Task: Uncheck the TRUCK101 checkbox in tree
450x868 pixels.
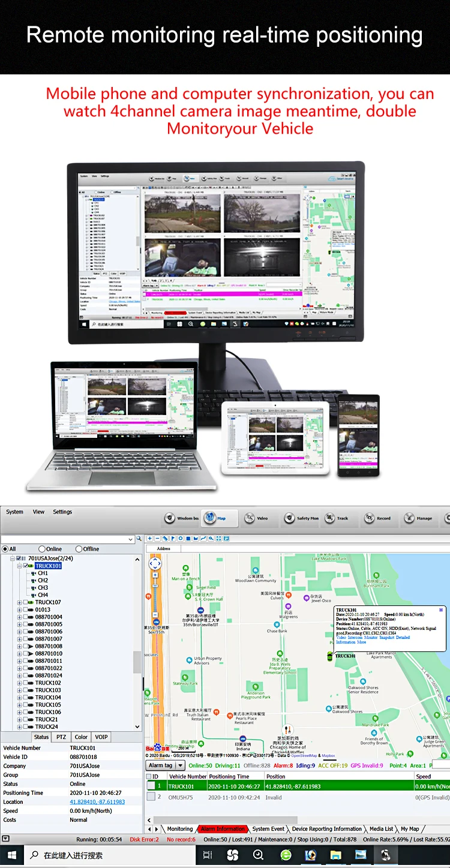Action: pos(25,566)
